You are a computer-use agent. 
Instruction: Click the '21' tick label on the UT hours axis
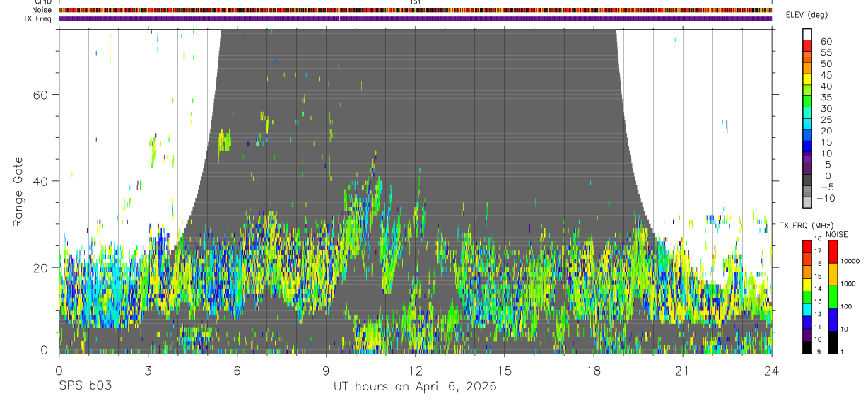682,371
